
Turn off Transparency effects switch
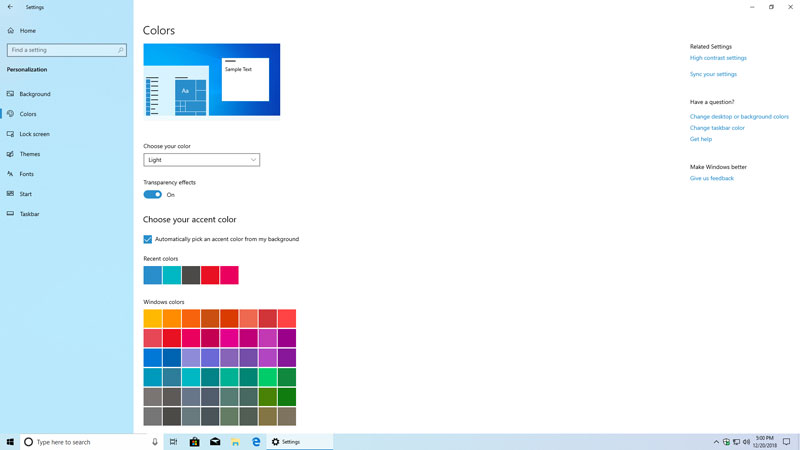(x=152, y=195)
